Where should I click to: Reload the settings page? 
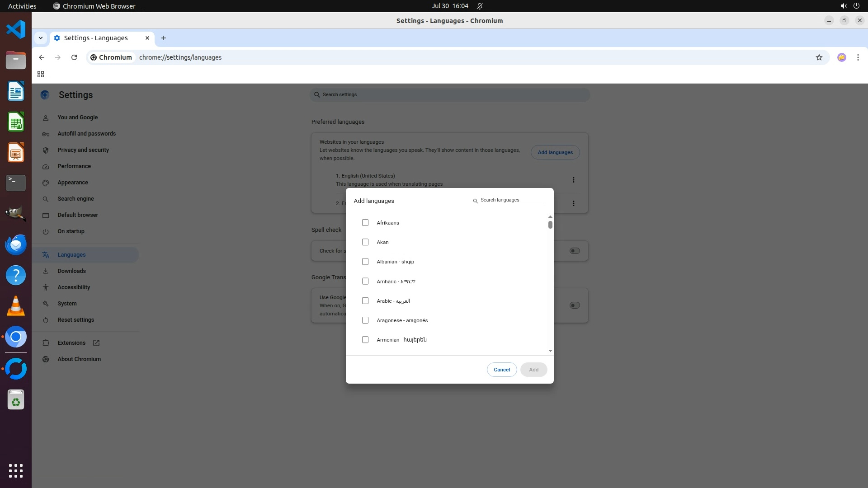[74, 57]
